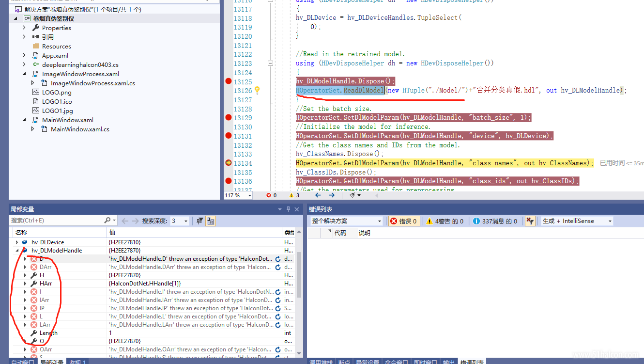Expand the 引用 references node
Image resolution: width=644 pixels, height=364 pixels.
[x=24, y=37]
